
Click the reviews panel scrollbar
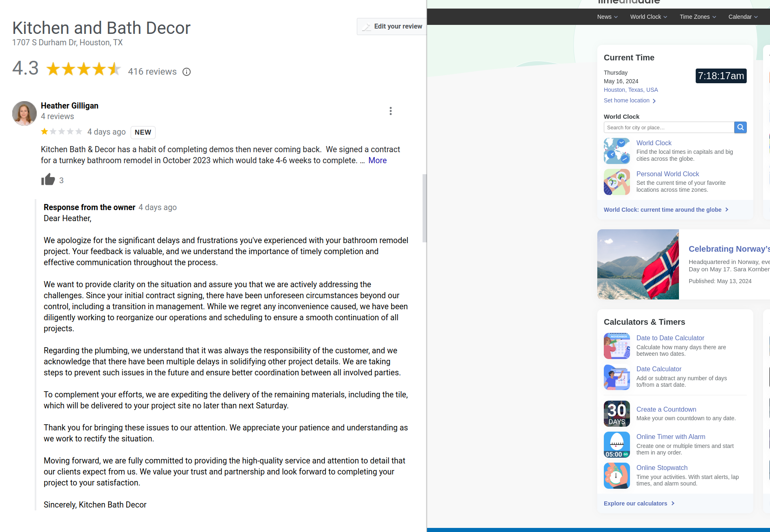click(425, 208)
